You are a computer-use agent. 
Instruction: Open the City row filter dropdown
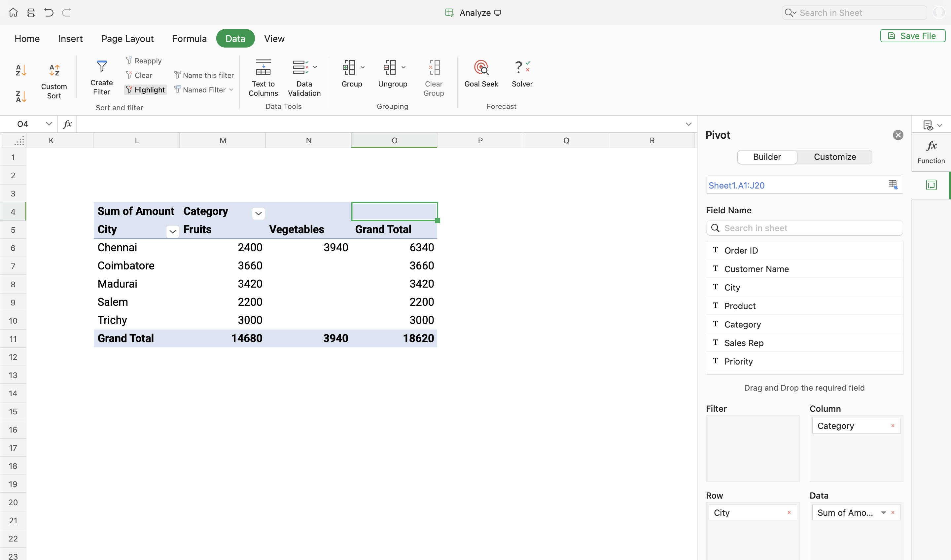click(172, 231)
